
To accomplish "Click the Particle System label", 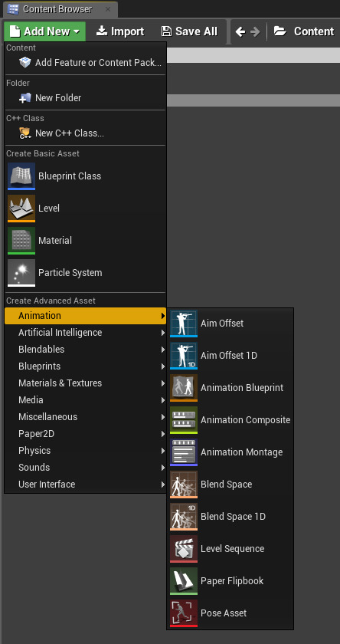I will point(70,273).
